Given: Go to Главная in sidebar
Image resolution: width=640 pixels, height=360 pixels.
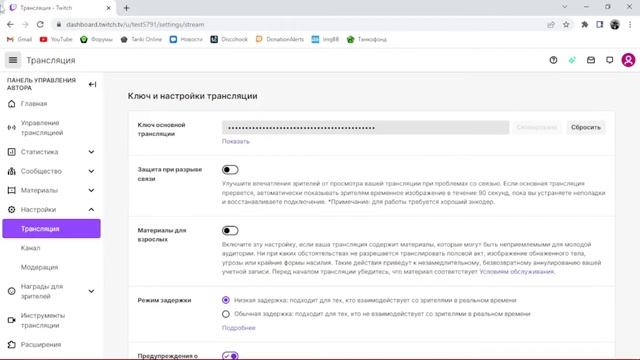Looking at the screenshot, I should 34,104.
